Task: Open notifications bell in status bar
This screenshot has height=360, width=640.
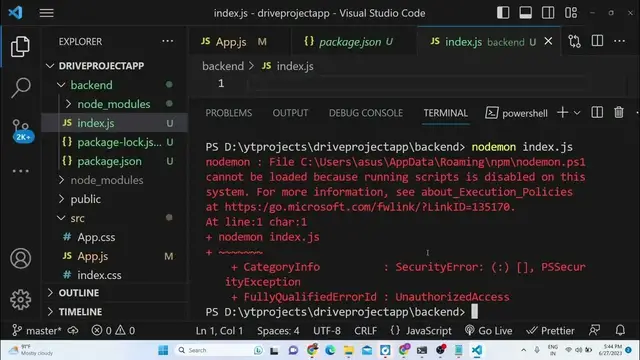Action: click(620, 330)
